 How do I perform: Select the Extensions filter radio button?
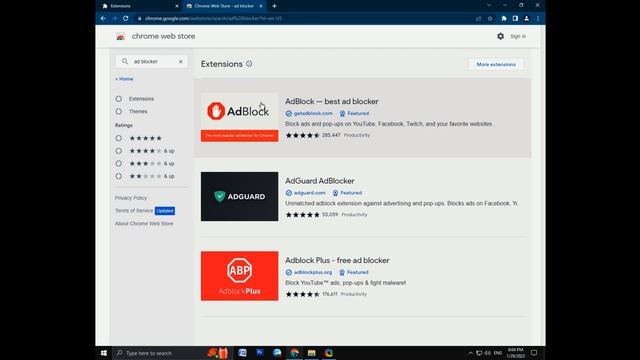pyautogui.click(x=118, y=99)
